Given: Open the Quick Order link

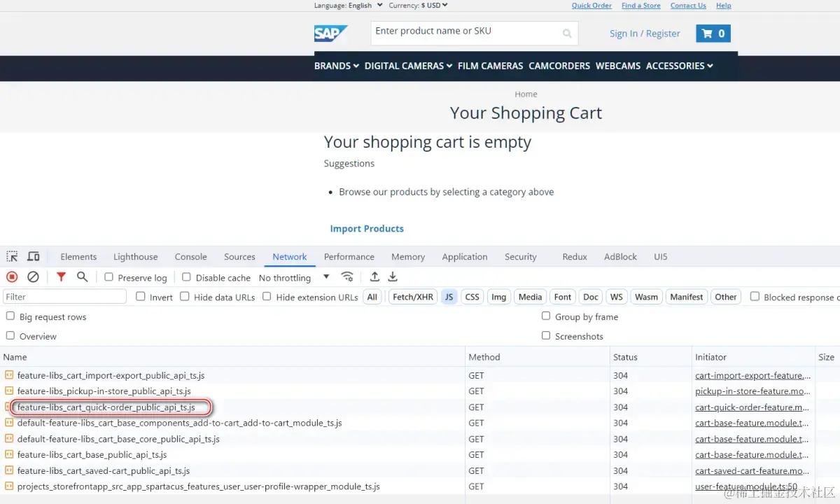Looking at the screenshot, I should tap(591, 6).
